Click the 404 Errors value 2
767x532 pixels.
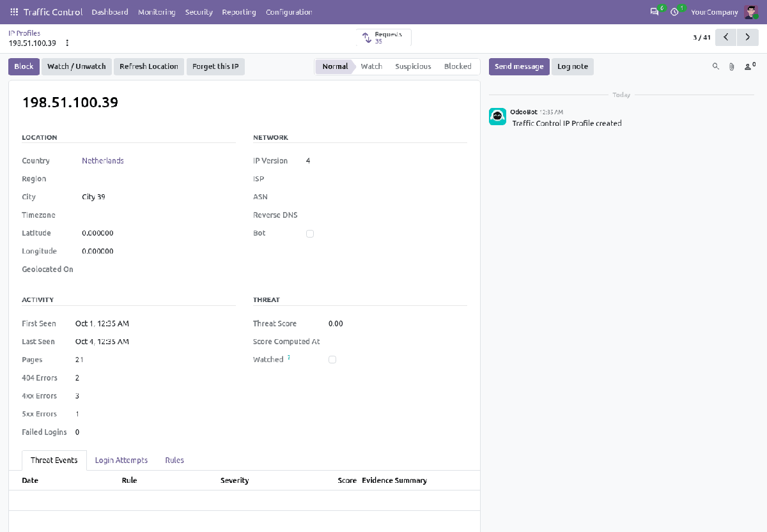[x=77, y=378]
